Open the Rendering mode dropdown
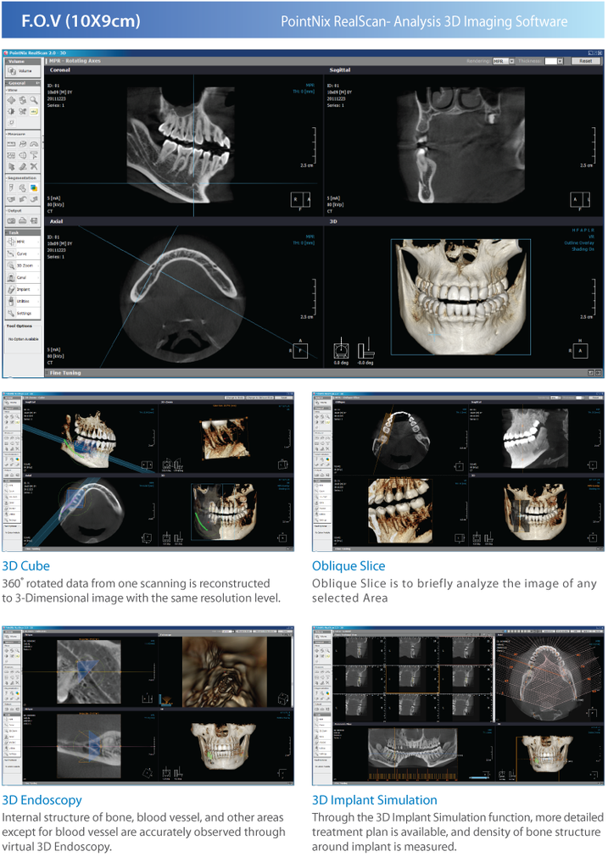The image size is (608, 868). (x=511, y=61)
